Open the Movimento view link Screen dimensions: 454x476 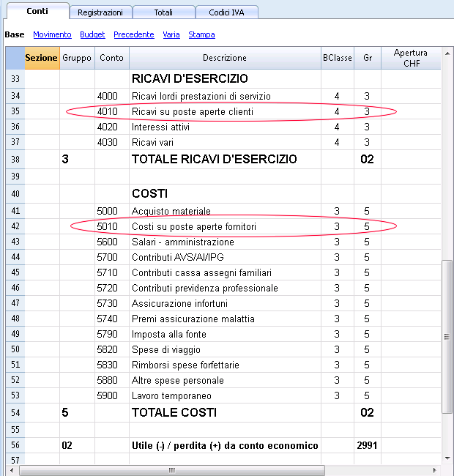coord(52,34)
